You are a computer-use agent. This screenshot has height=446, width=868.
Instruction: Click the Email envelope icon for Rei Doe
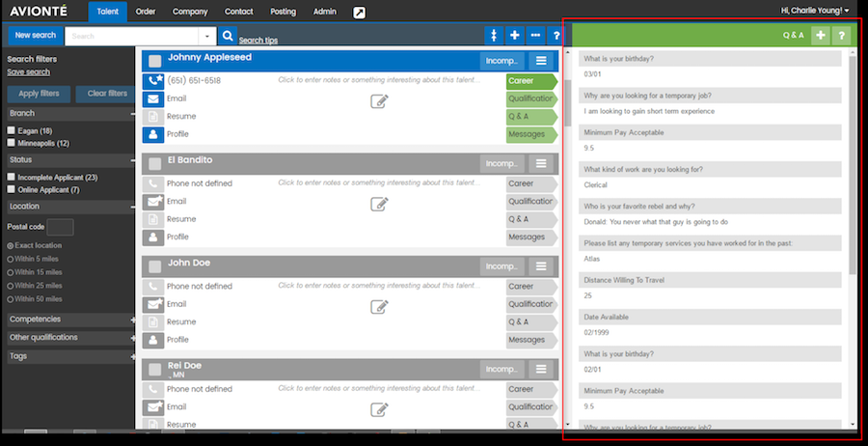pyautogui.click(x=152, y=407)
